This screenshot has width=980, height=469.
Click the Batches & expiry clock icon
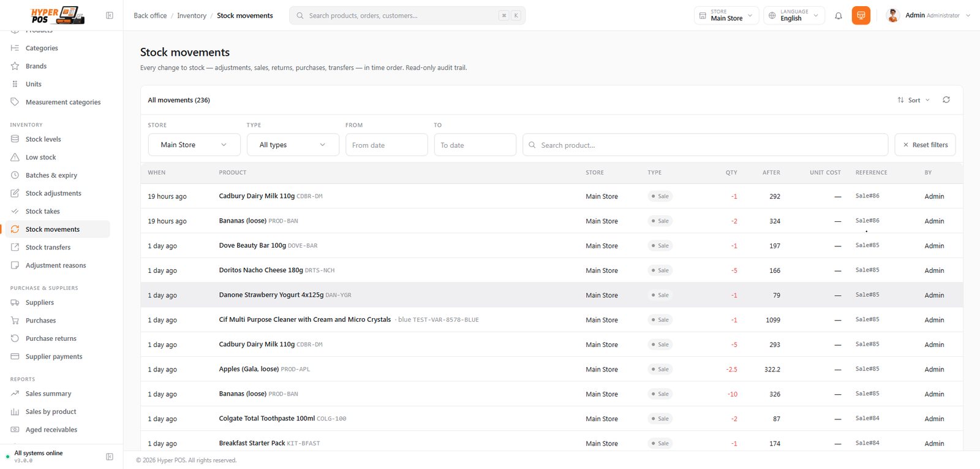click(15, 175)
